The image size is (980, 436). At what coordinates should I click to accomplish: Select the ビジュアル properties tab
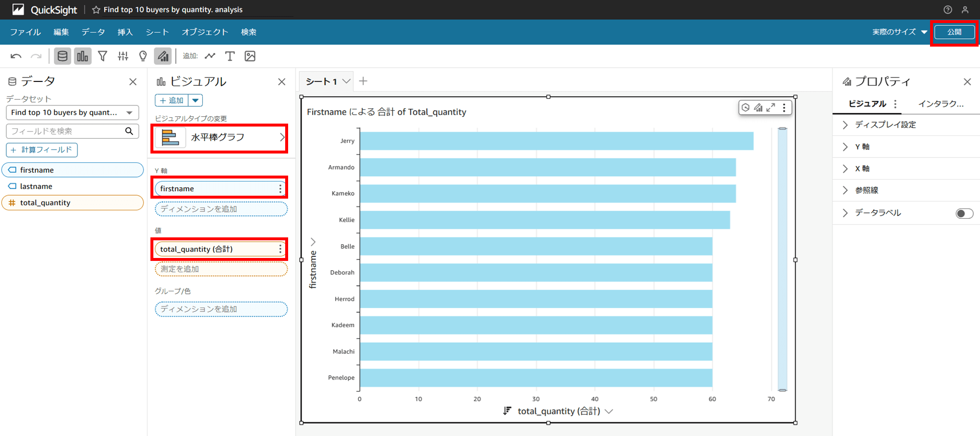[867, 104]
